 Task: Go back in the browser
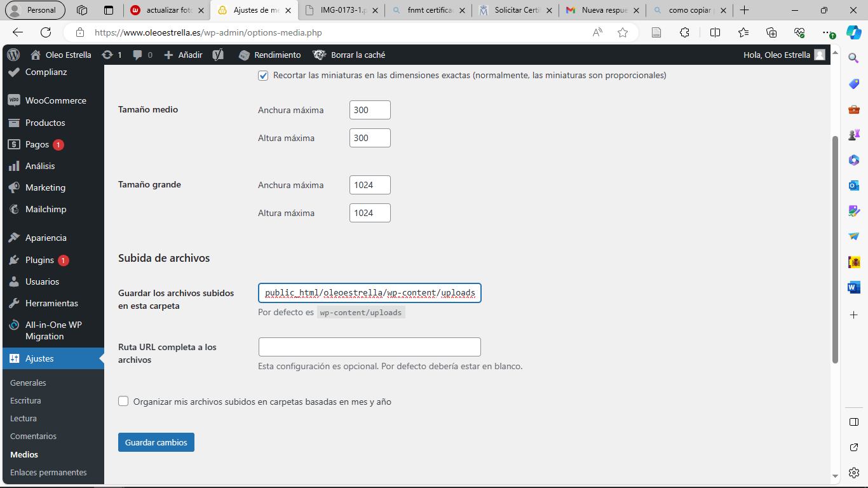[18, 32]
